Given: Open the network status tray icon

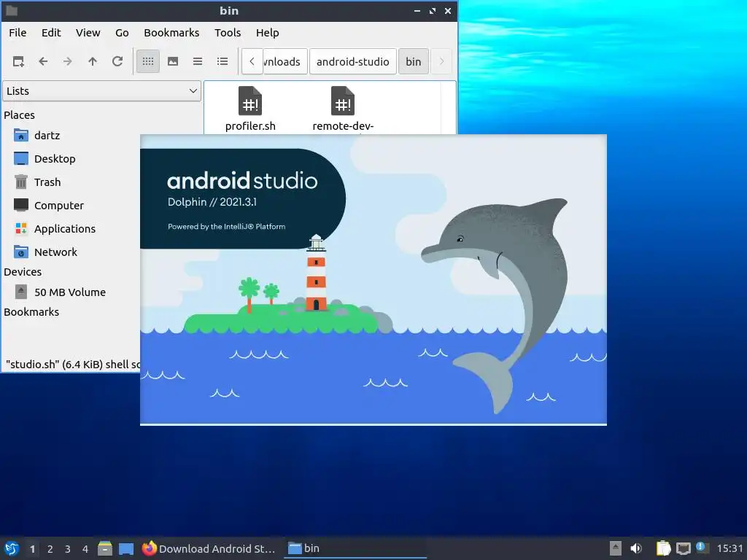Looking at the screenshot, I should [684, 548].
